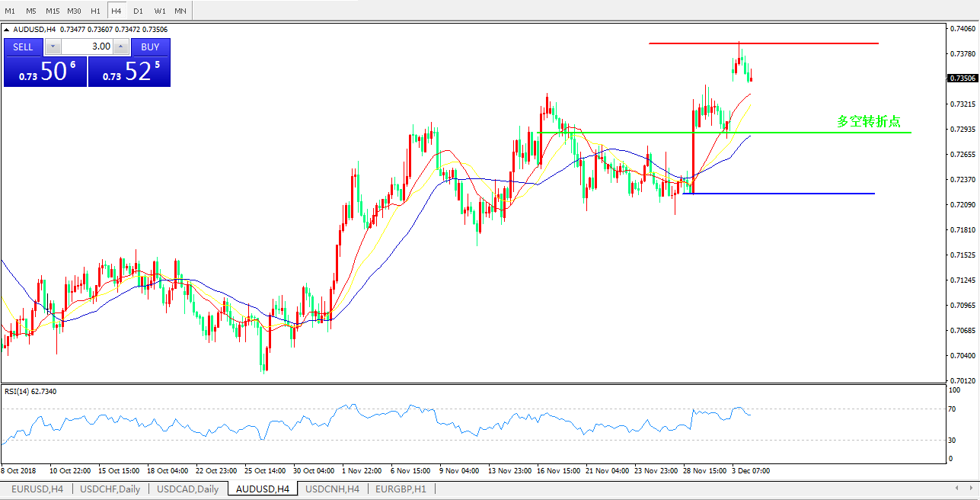Open the EURUSD,H4 chart tab
Screen dimensions: 980x500
[37, 489]
